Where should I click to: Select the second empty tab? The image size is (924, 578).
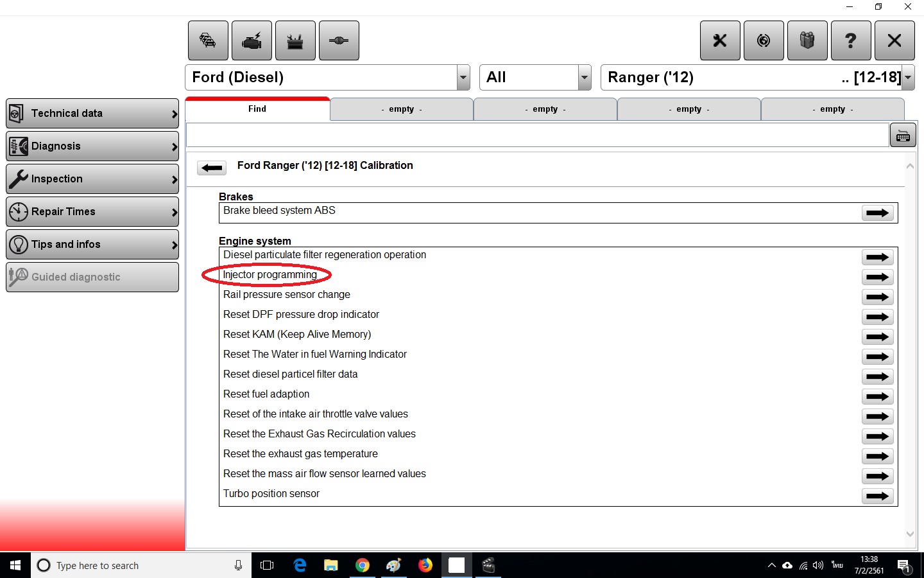545,109
